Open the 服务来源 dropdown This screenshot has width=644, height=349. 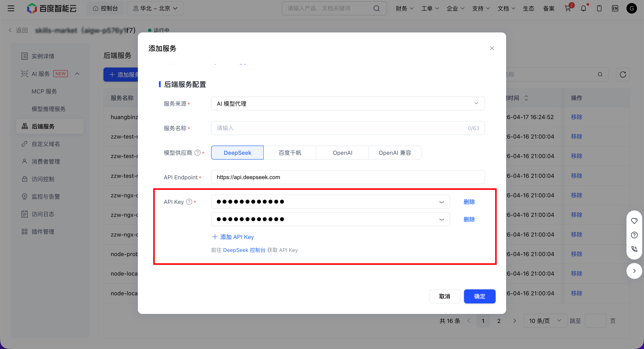point(348,103)
